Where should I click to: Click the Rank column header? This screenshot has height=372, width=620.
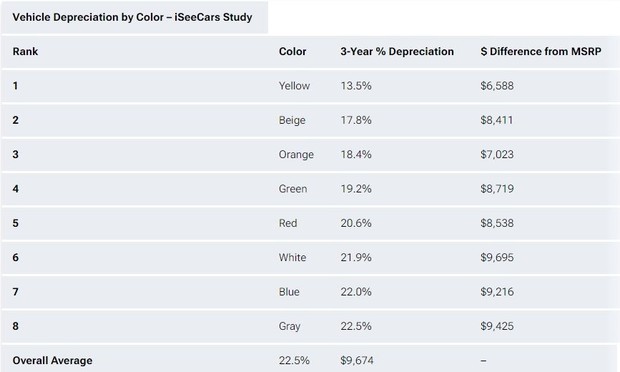click(x=25, y=51)
